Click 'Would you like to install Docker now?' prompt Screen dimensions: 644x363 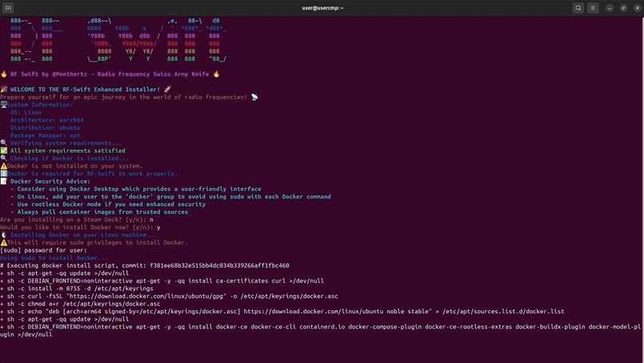(80, 228)
